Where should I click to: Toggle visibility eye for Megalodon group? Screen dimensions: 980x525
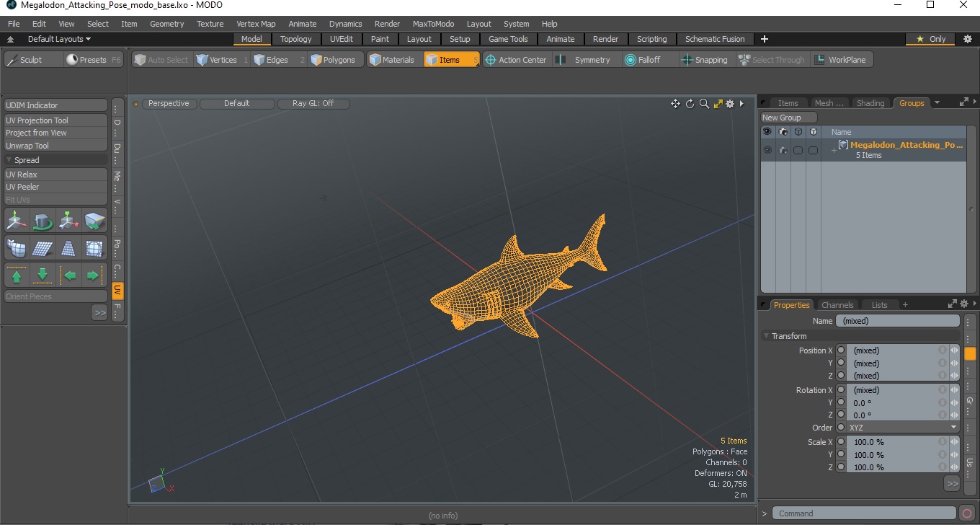click(767, 150)
